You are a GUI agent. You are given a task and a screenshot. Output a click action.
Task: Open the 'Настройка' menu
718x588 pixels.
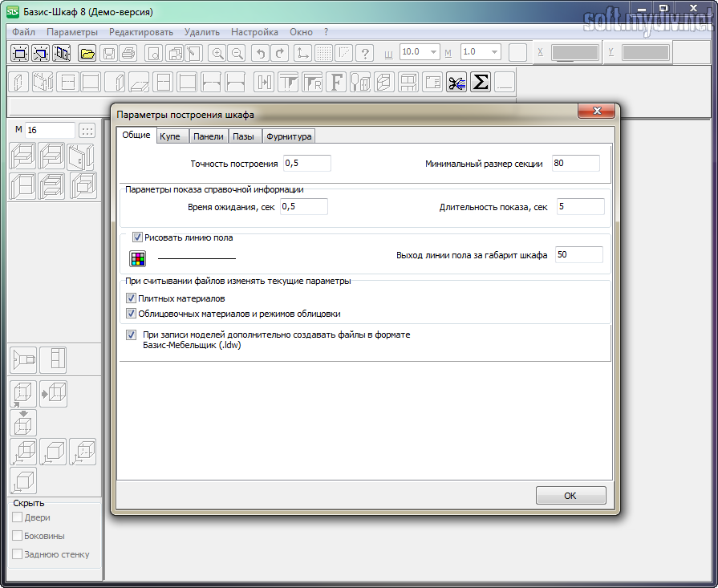(254, 32)
